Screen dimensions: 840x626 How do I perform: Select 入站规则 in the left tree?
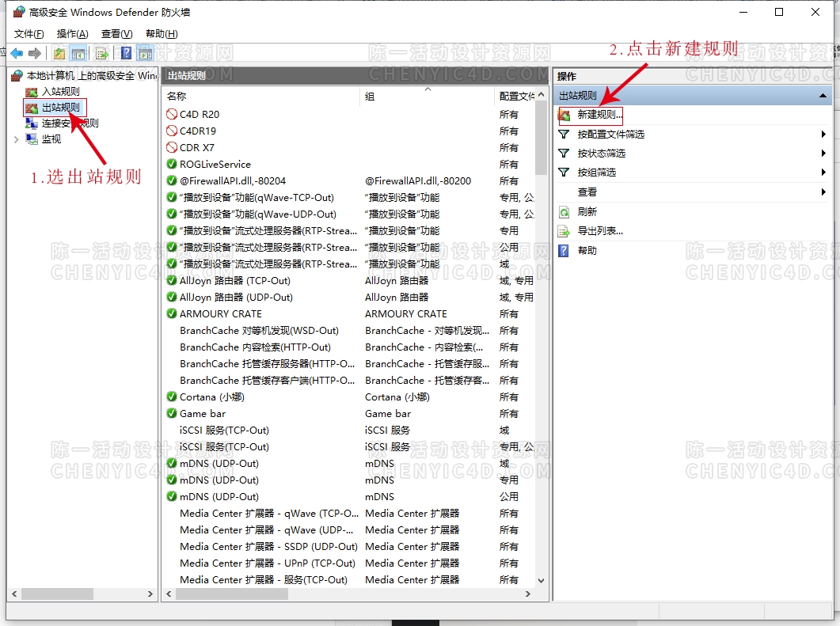(60, 92)
